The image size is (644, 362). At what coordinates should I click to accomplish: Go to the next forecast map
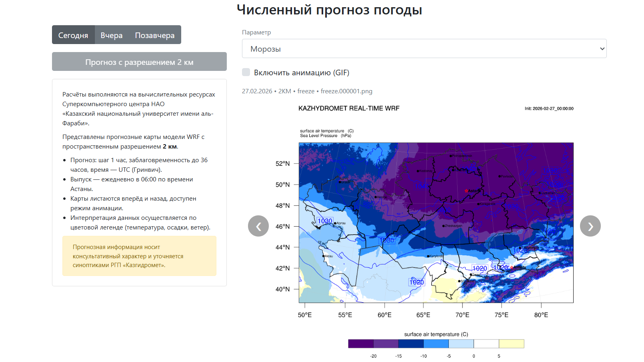click(590, 226)
